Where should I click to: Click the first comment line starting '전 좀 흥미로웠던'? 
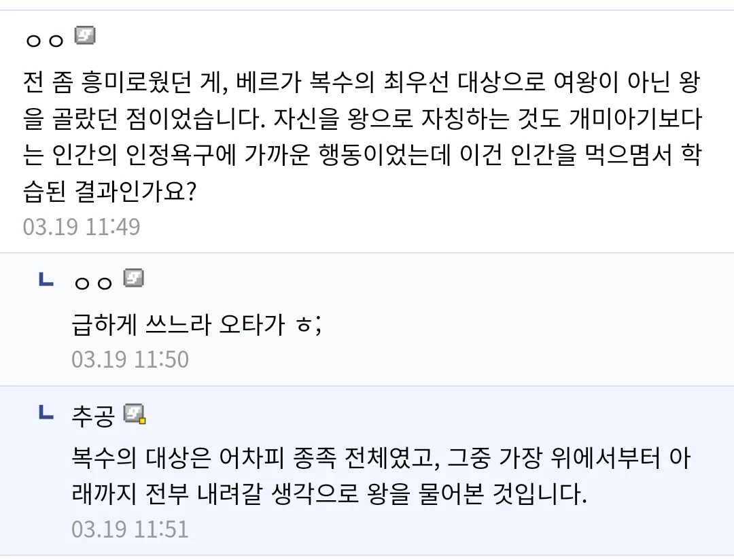coord(360,84)
